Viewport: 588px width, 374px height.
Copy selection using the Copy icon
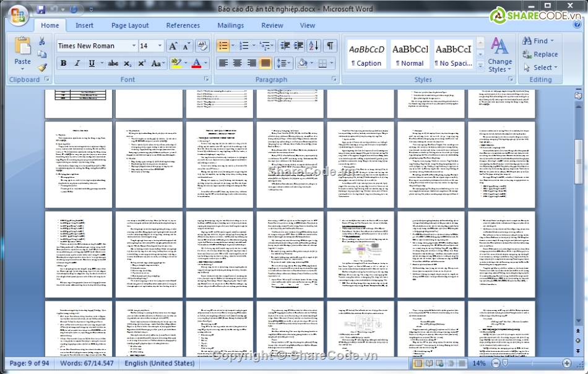pyautogui.click(x=42, y=54)
